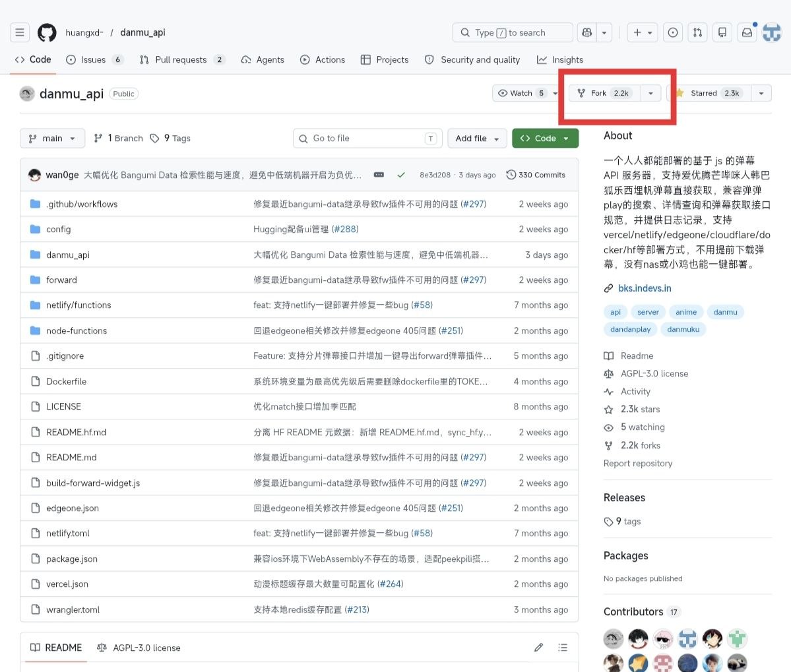Open the issues inbox icon in header
The width and height of the screenshot is (791, 672).
(x=672, y=33)
